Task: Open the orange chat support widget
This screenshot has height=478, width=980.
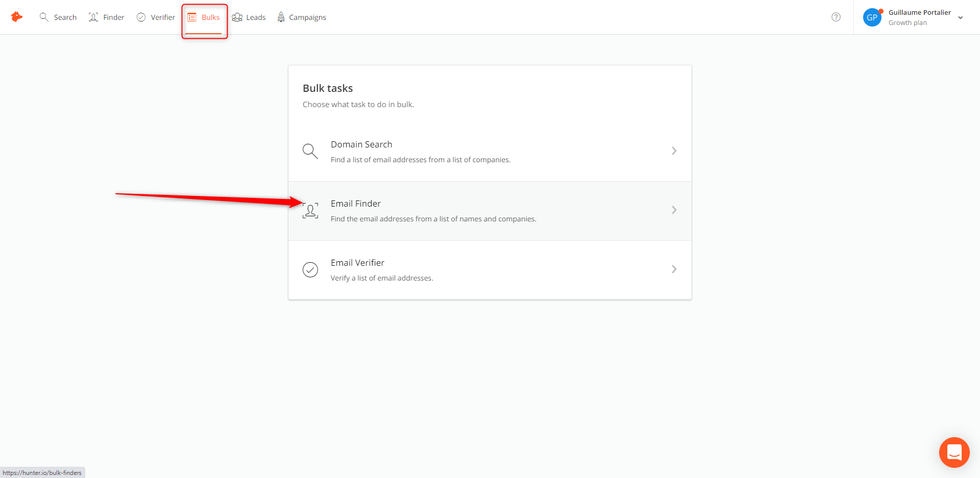Action: point(954,452)
